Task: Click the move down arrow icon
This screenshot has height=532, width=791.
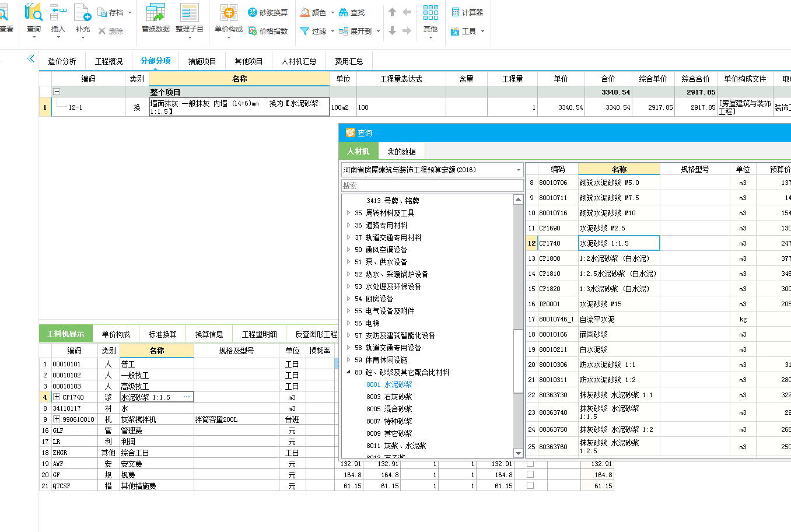Action: (392, 30)
